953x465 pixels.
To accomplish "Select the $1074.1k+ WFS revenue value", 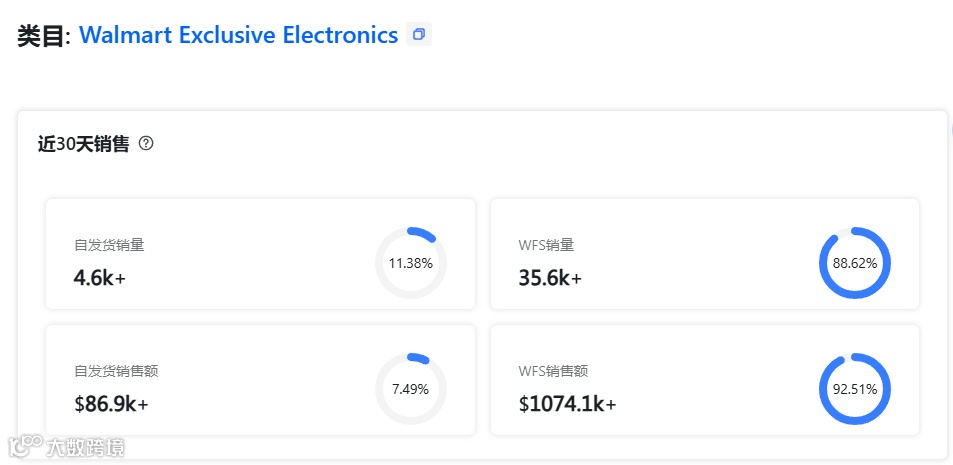I will click(567, 404).
